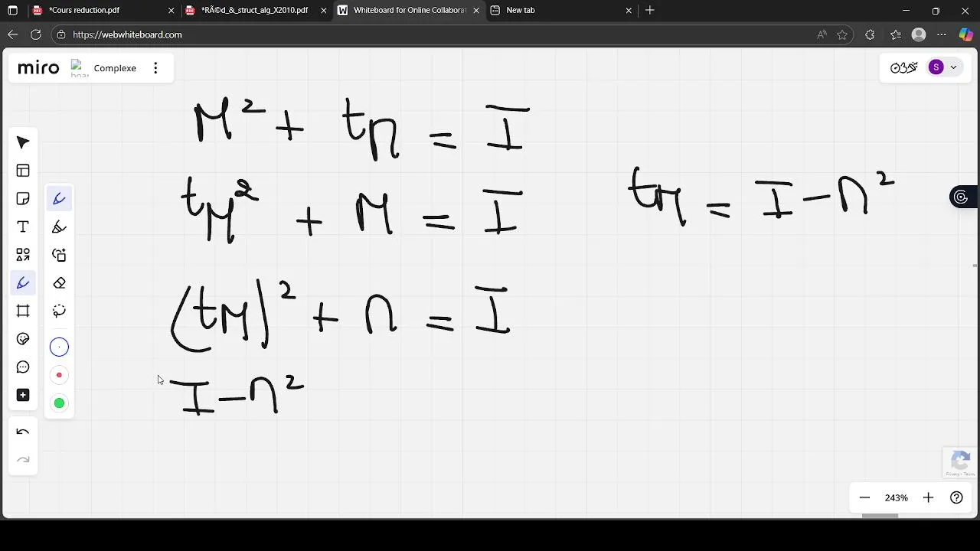Image resolution: width=980 pixels, height=551 pixels.
Task: Open the board options three-dot menu
Action: coord(155,68)
